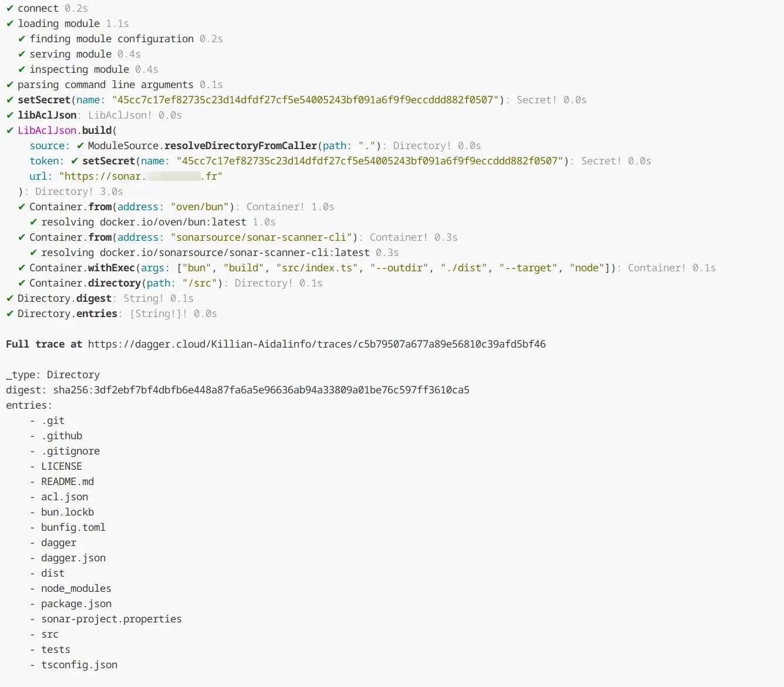Click the 'Full trace at' label
The image size is (784, 687).
pyautogui.click(x=44, y=344)
